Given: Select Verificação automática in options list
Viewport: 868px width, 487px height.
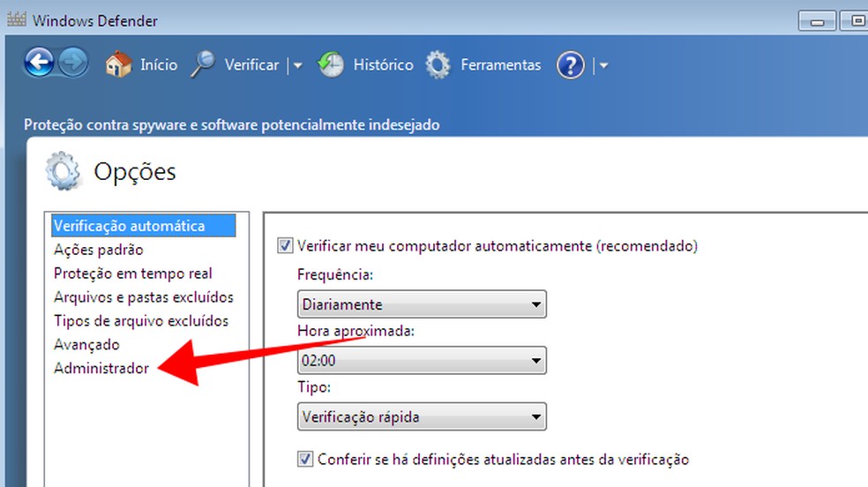Looking at the screenshot, I should pos(144,226).
